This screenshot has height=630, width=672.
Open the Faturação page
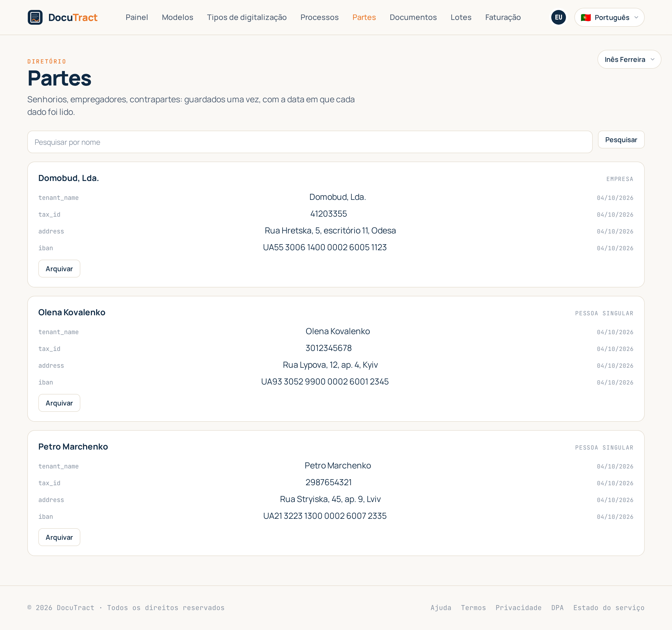(503, 17)
